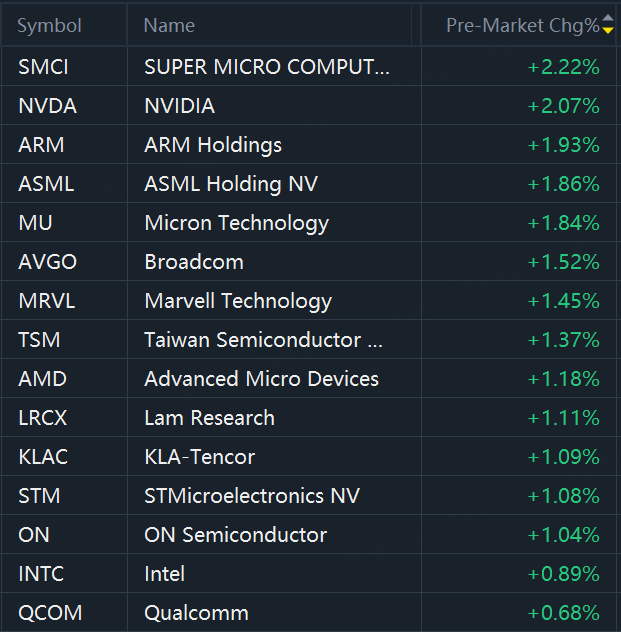Select the INTC ticker

[41, 574]
